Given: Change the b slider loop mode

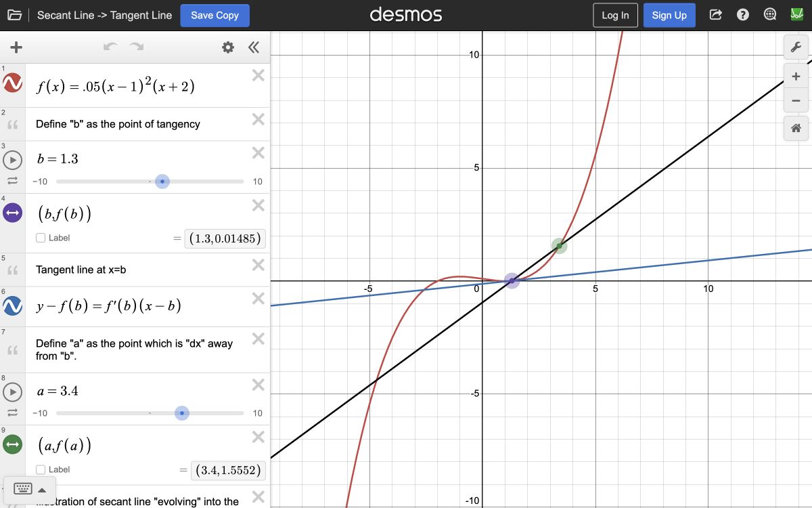Looking at the screenshot, I should (13, 181).
